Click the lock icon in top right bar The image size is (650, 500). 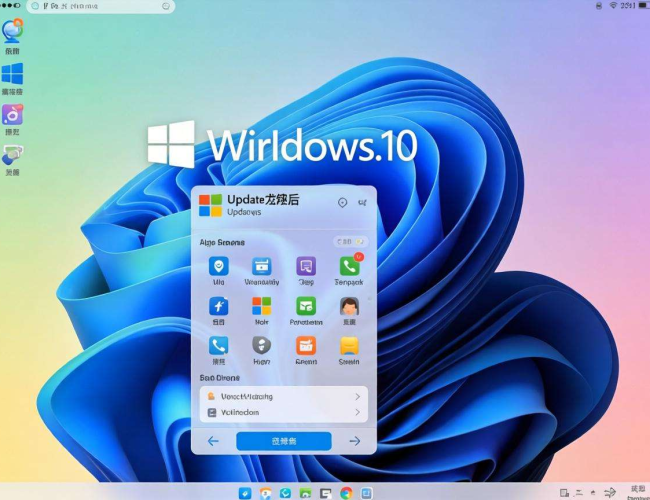(x=599, y=6)
